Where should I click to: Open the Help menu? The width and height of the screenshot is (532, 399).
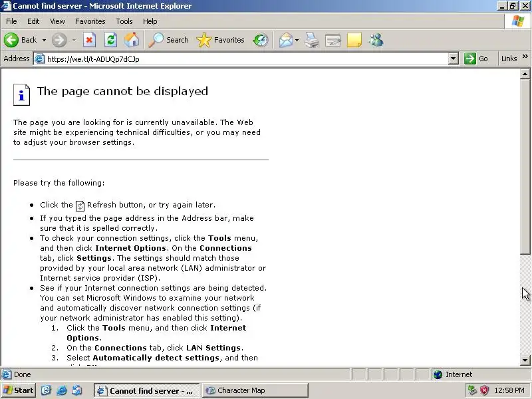coord(150,21)
